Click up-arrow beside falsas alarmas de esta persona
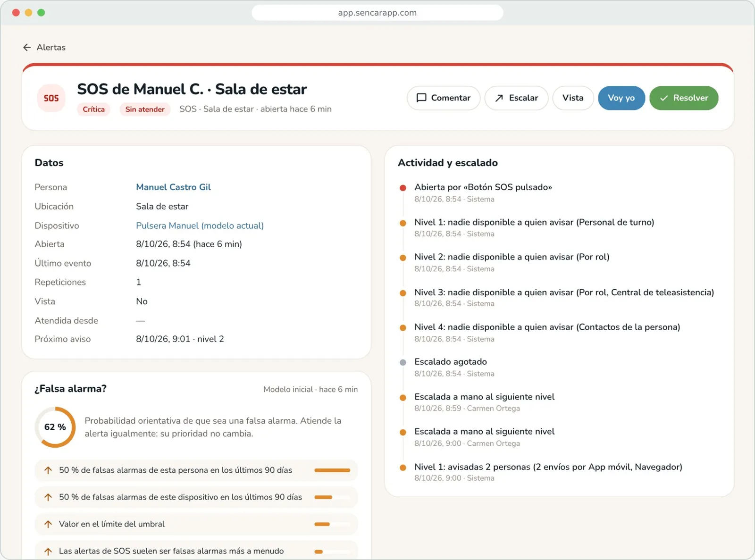 click(x=48, y=470)
